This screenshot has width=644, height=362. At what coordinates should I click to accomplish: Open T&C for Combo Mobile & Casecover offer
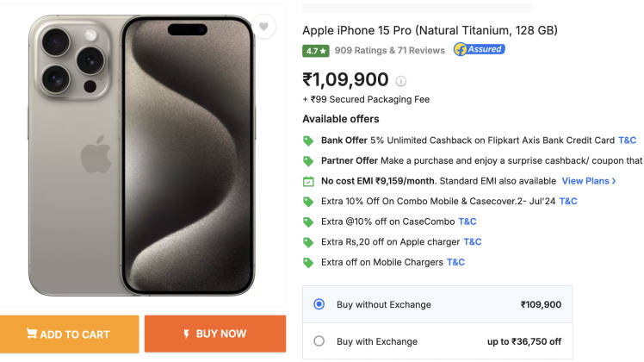(568, 201)
